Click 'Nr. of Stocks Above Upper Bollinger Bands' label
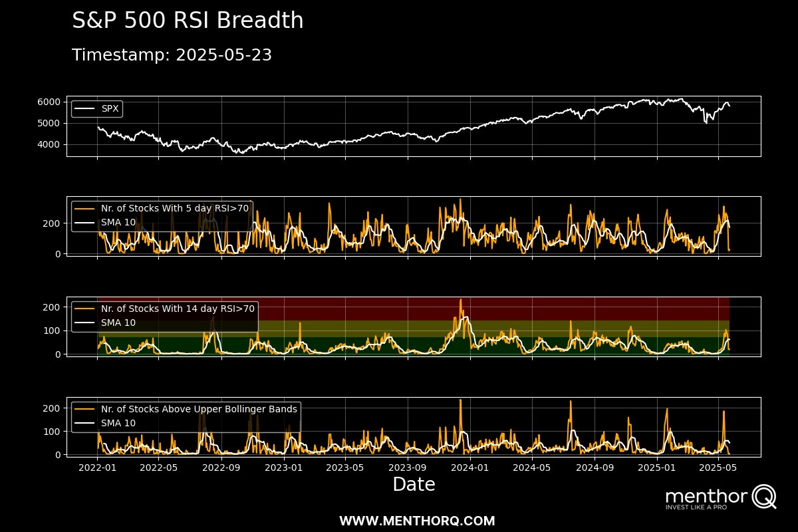Viewport: 798px width, 532px height. [x=199, y=409]
